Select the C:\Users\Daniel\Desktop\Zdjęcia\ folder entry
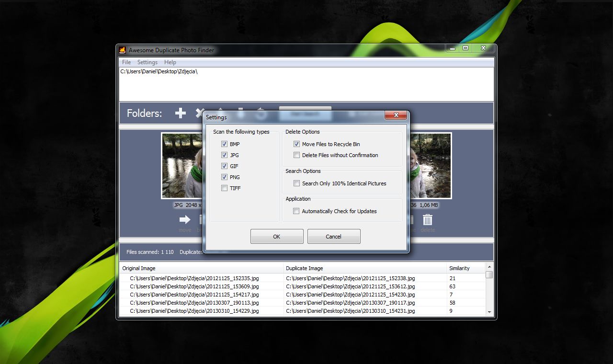Image resolution: width=613 pixels, height=364 pixels. [159, 71]
